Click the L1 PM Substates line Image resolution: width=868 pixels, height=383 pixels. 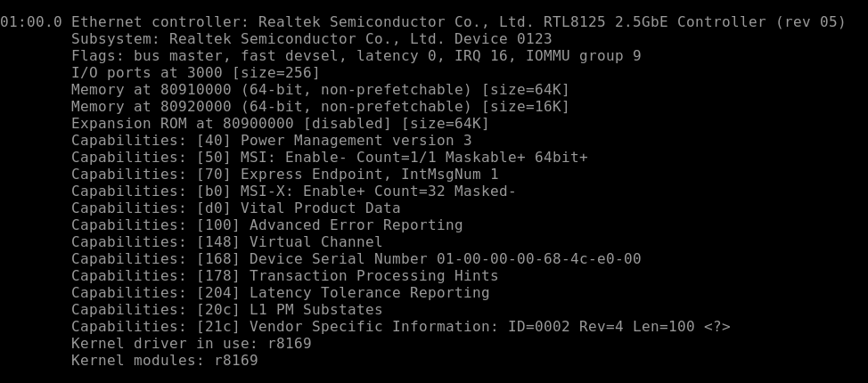pos(227,309)
